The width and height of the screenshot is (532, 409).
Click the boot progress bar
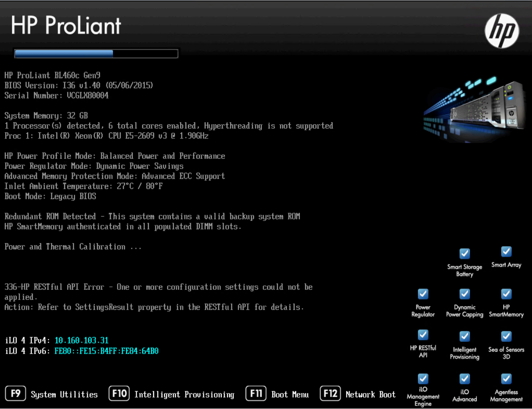(96, 54)
